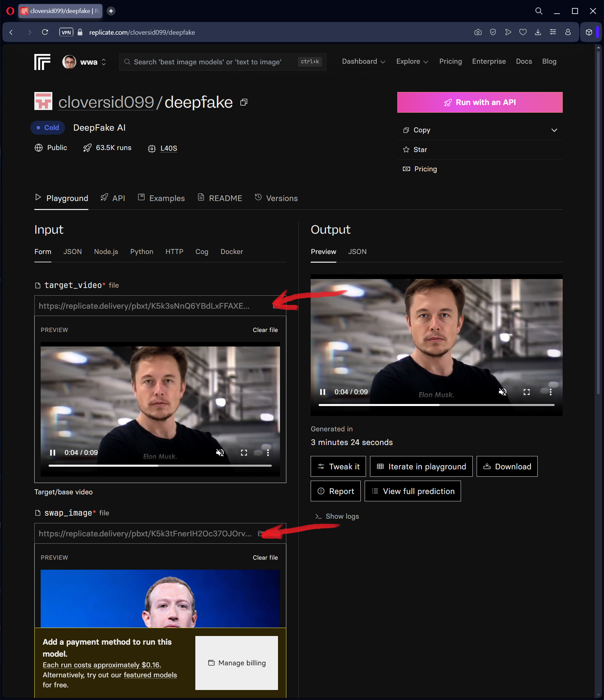Expand the Copy dropdown chevron

554,130
